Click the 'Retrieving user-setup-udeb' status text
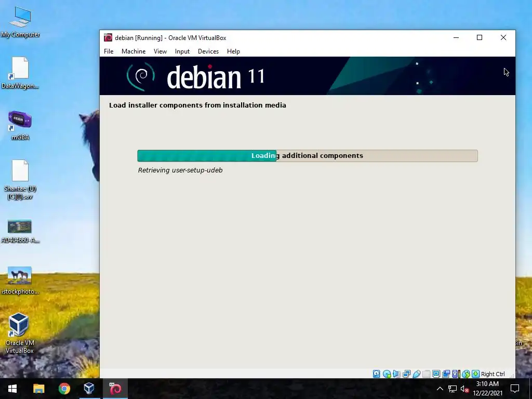 [180, 170]
